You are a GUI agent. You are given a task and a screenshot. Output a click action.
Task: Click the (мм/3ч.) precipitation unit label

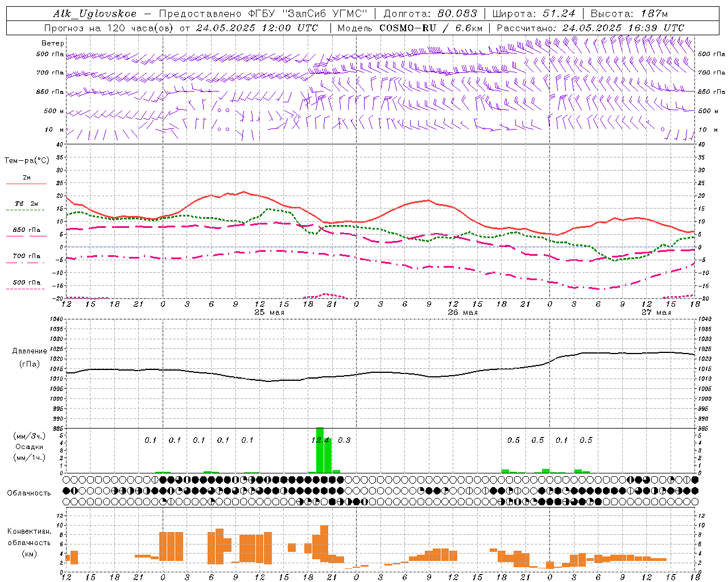tap(30, 436)
